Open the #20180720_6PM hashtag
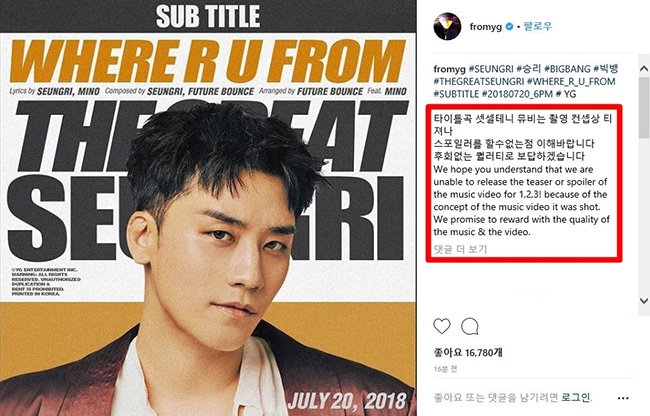Screen dimensions: 650x416 (x=517, y=94)
